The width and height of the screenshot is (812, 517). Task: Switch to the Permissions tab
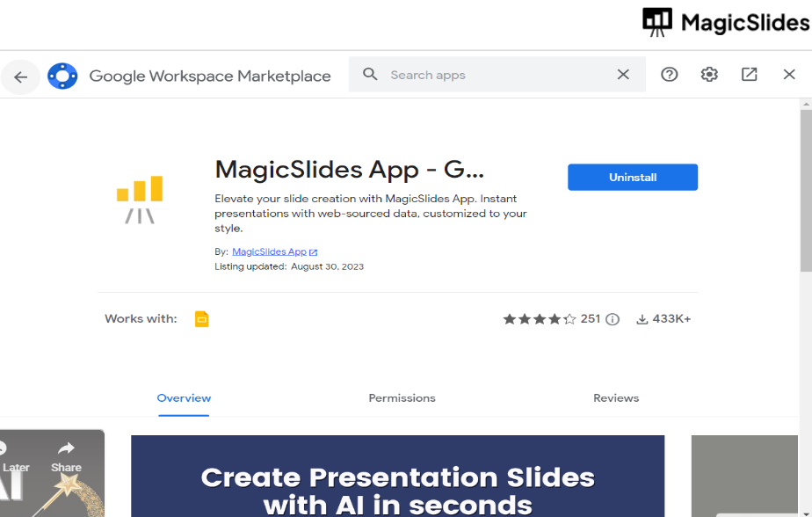(402, 397)
